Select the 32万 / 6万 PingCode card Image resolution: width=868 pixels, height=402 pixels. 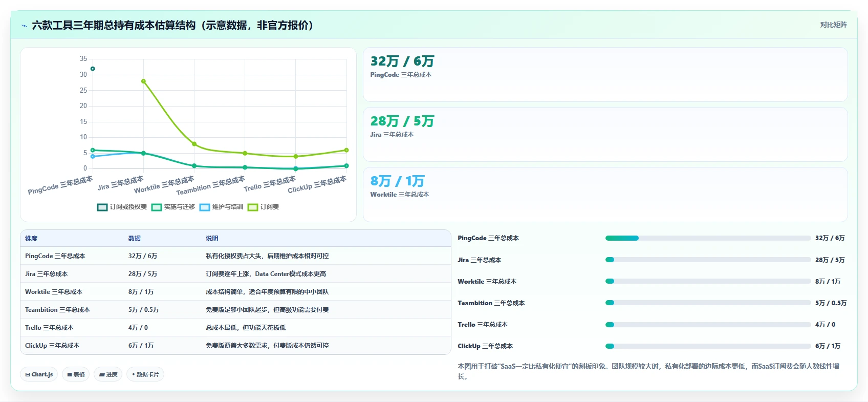coord(605,75)
